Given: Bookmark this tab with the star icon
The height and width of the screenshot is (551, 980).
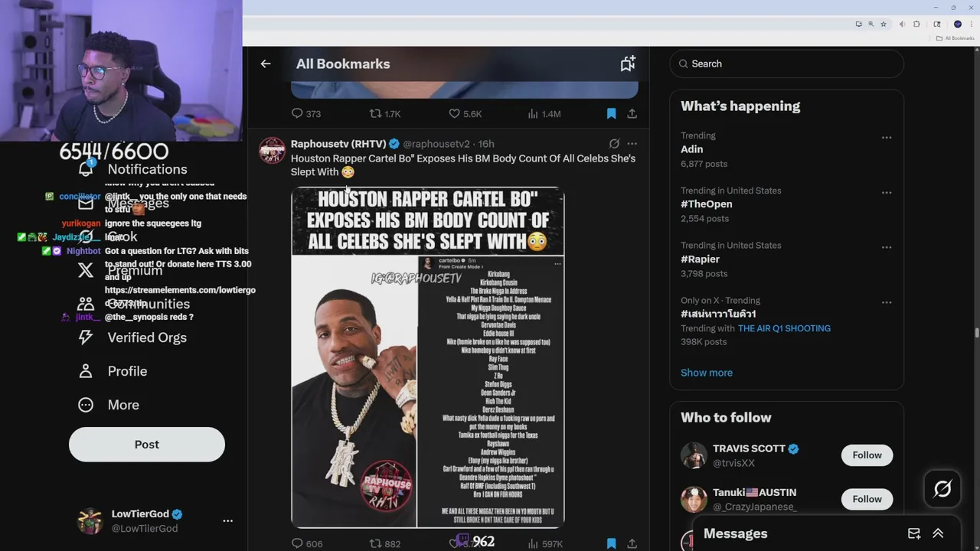Looking at the screenshot, I should [884, 24].
